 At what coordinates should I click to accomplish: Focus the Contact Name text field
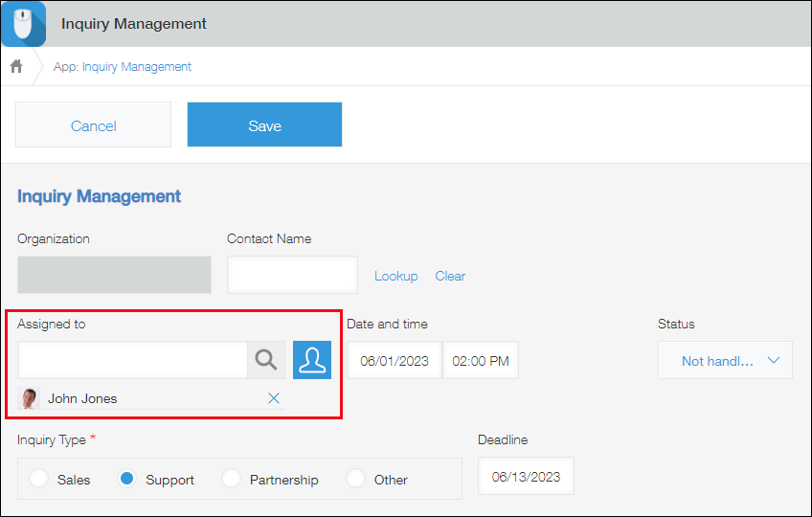pyautogui.click(x=292, y=275)
